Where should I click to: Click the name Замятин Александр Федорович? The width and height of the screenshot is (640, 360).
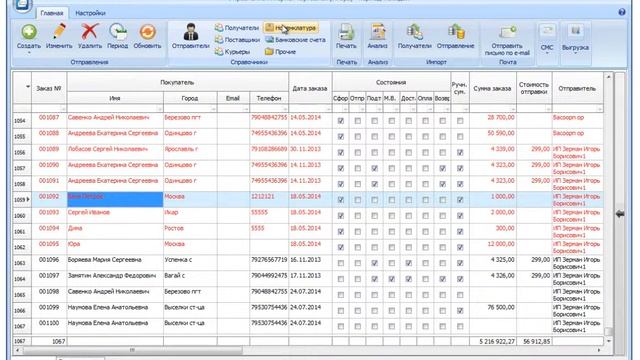point(112,276)
